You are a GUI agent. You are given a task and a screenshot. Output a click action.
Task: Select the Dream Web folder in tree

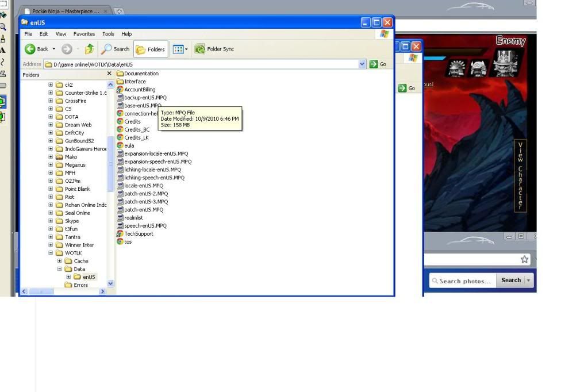(78, 125)
